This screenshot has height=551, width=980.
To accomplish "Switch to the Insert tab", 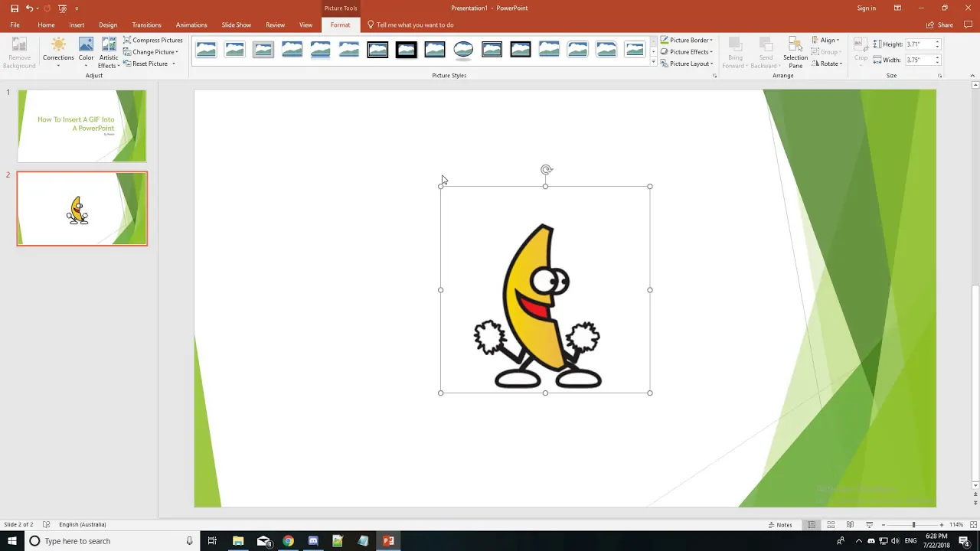I will pyautogui.click(x=77, y=24).
